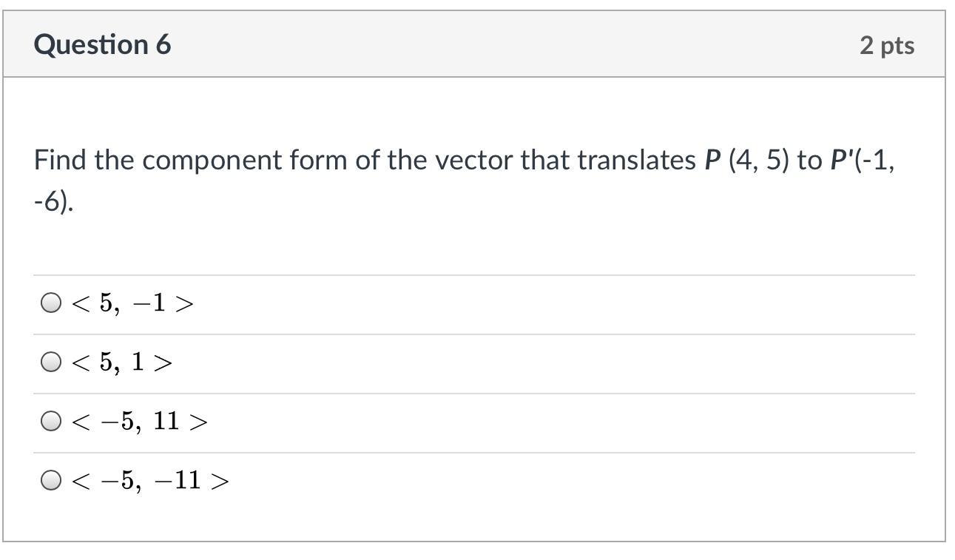Click the answer text < −5, −11 >
The width and height of the screenshot is (955, 560).
point(150,481)
